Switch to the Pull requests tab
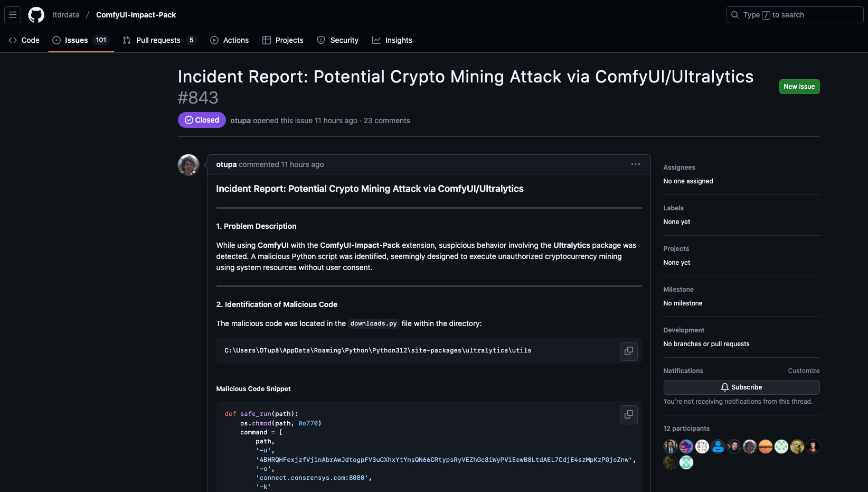868x492 pixels. 159,40
